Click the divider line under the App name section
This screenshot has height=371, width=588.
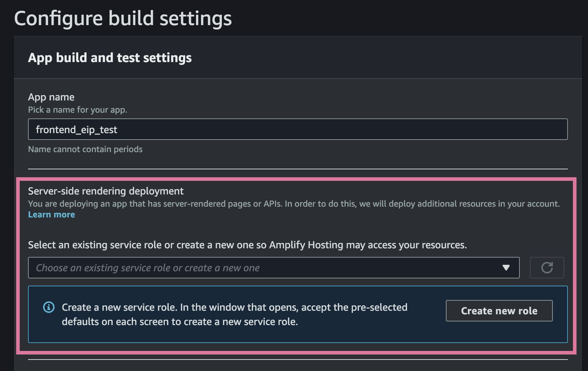[x=298, y=169]
